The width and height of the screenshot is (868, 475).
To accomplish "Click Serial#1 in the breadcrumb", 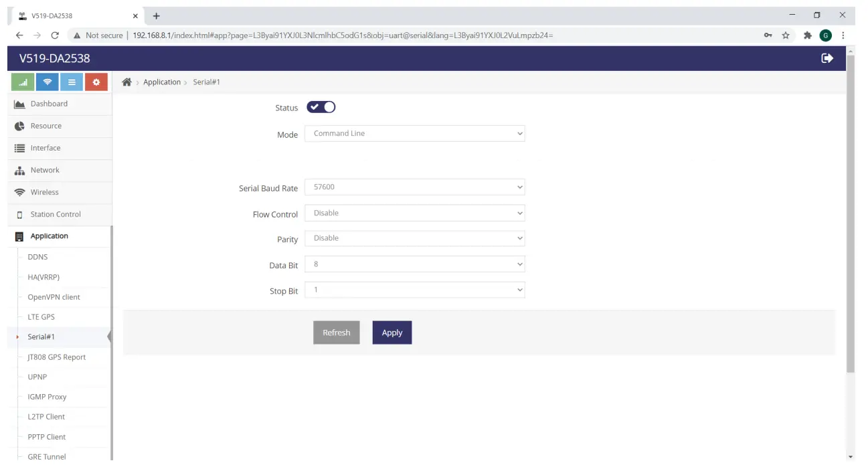I will tap(207, 82).
